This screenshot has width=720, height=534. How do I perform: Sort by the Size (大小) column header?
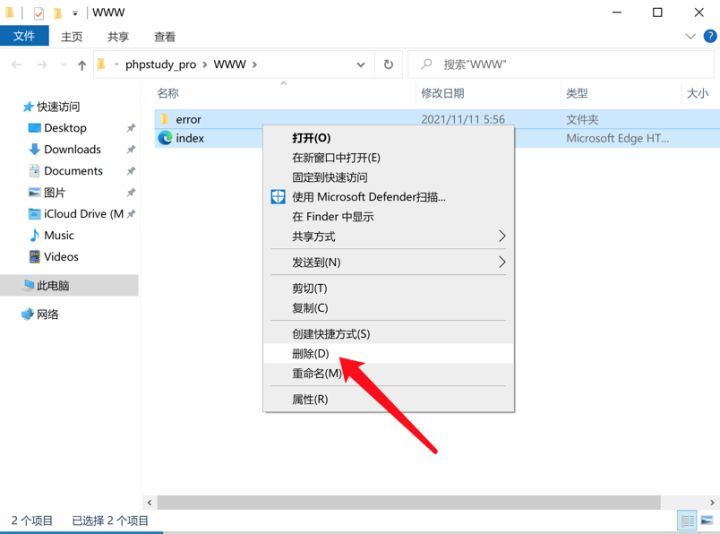pos(700,93)
